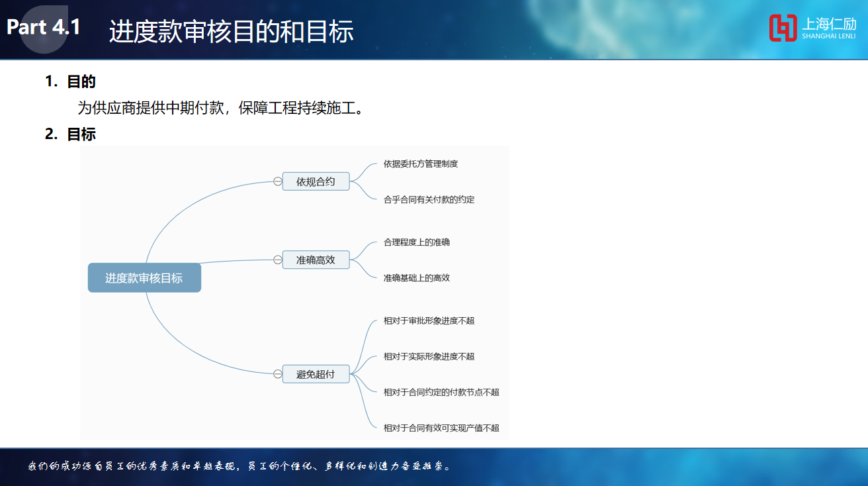Click leaf text 准确基础上的高效
Viewport: 868px width, 486px height.
tap(417, 278)
